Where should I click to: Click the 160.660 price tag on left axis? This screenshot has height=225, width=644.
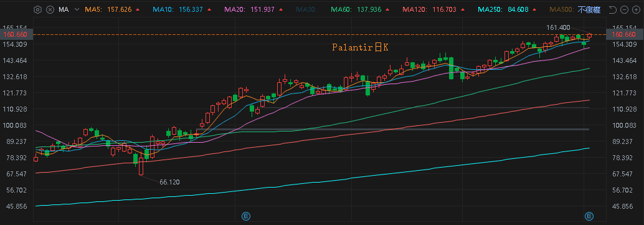coord(16,34)
